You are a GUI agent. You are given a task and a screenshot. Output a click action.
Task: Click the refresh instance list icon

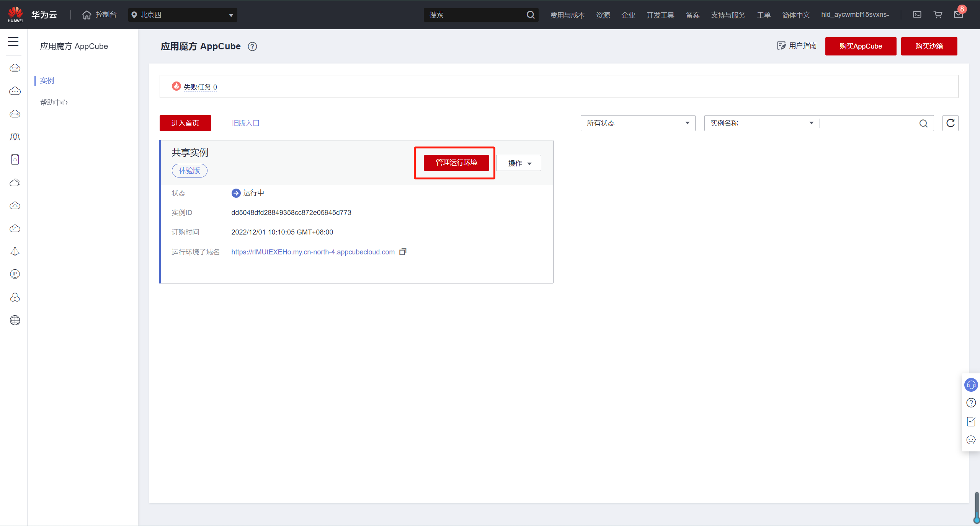click(950, 123)
